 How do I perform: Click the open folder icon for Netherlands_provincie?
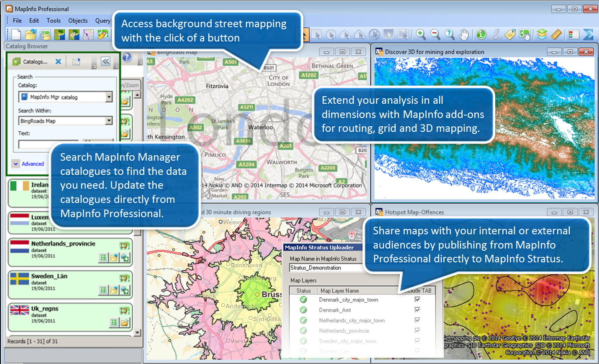coord(114,258)
